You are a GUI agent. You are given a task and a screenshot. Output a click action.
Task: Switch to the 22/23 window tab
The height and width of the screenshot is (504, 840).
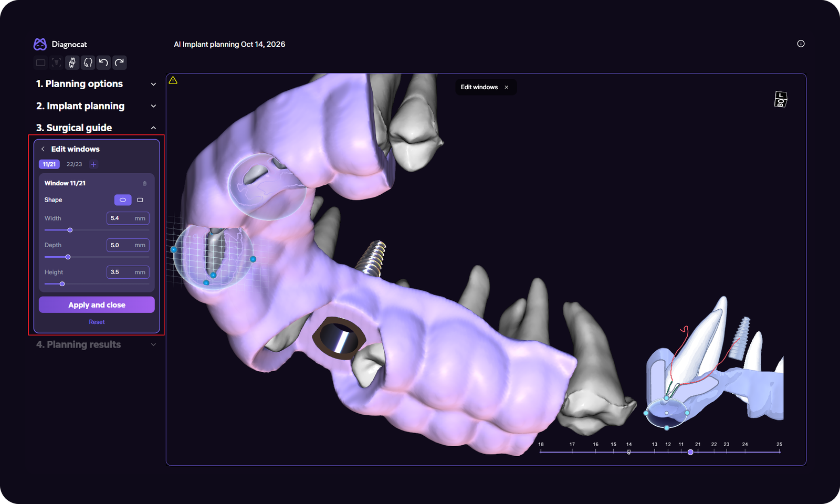pyautogui.click(x=74, y=164)
